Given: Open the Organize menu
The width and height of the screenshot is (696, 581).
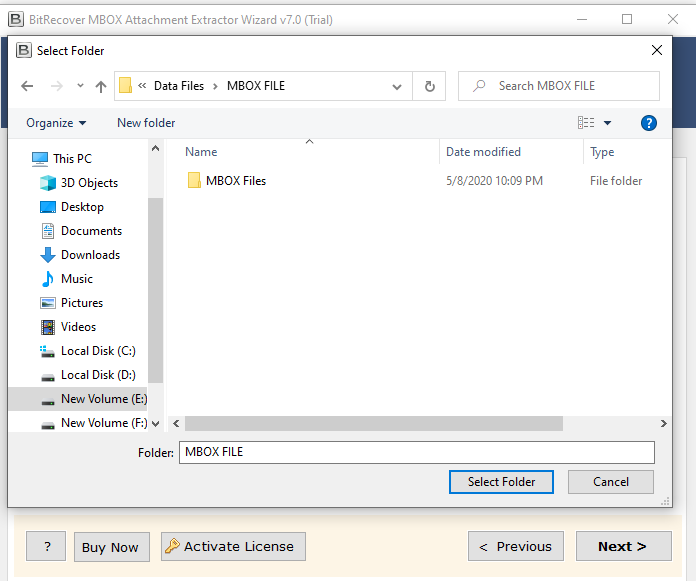Looking at the screenshot, I should 56,123.
